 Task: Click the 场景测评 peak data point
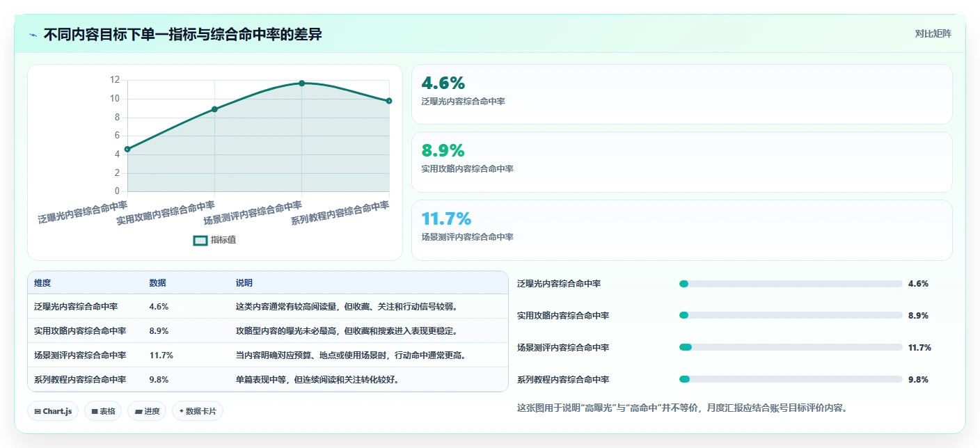301,83
